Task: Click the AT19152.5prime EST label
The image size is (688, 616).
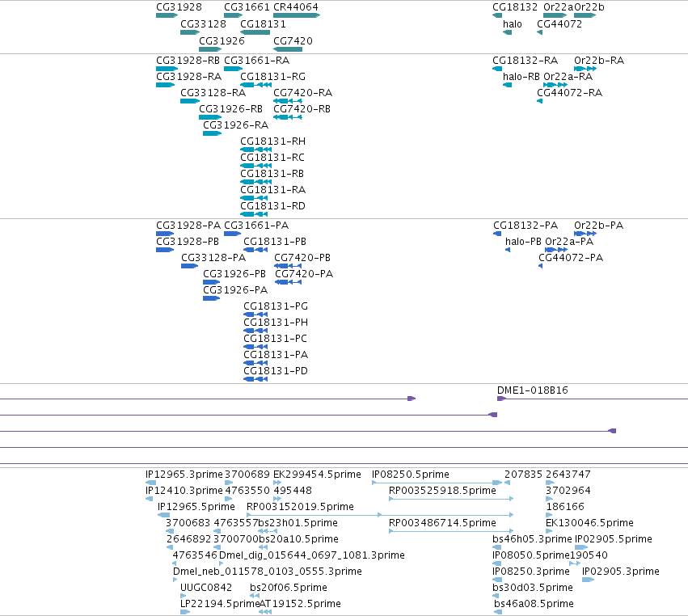Action: [x=300, y=604]
